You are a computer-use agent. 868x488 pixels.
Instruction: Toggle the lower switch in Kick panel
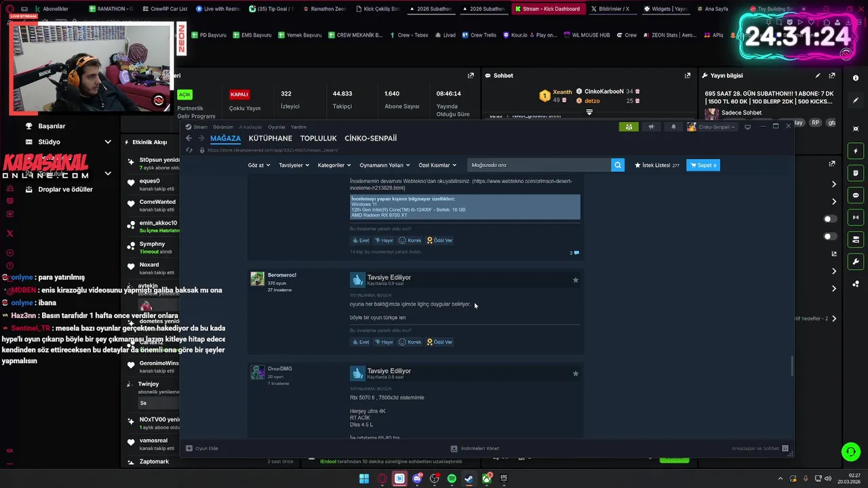830,237
